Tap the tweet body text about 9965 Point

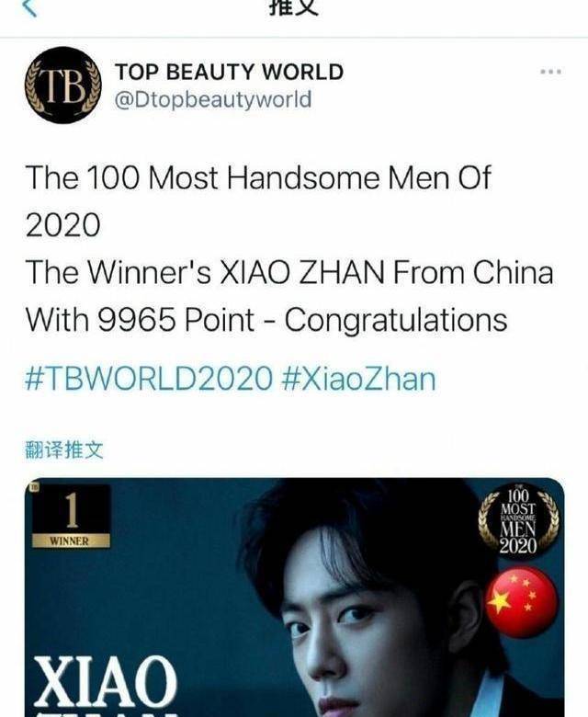point(266,320)
